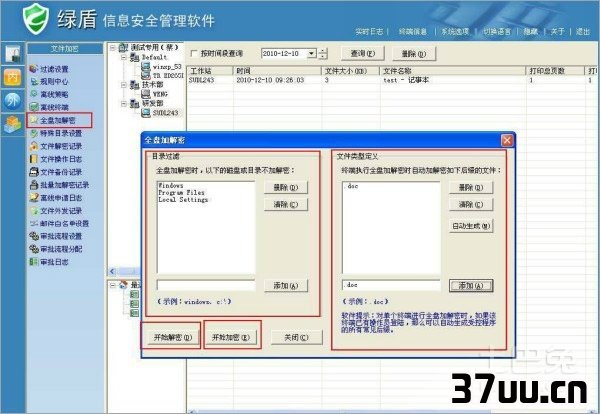
Task: Click the 关闭(C) dialog button
Action: tap(297, 337)
